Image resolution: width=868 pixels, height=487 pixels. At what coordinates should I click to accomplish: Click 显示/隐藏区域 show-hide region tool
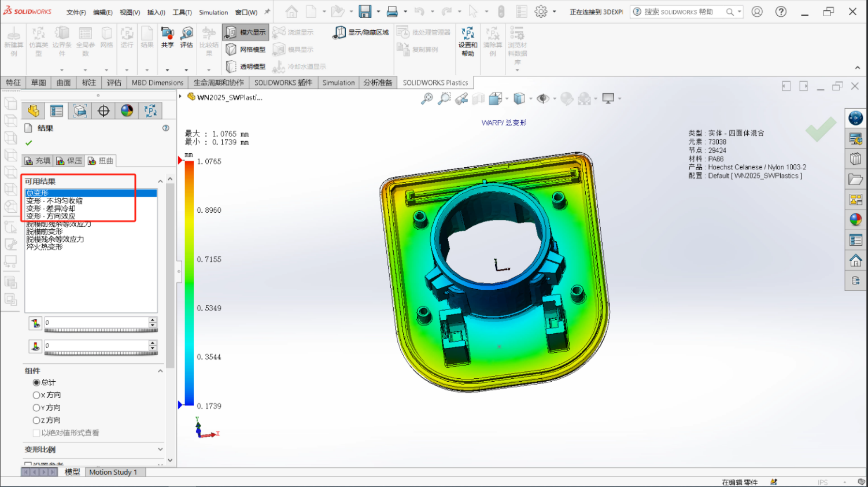click(x=361, y=32)
